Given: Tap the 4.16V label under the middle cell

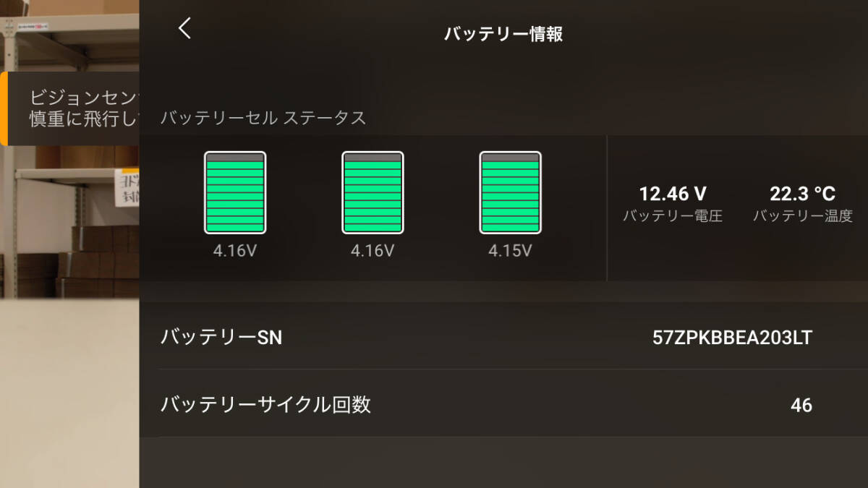Looking at the screenshot, I should [x=373, y=250].
